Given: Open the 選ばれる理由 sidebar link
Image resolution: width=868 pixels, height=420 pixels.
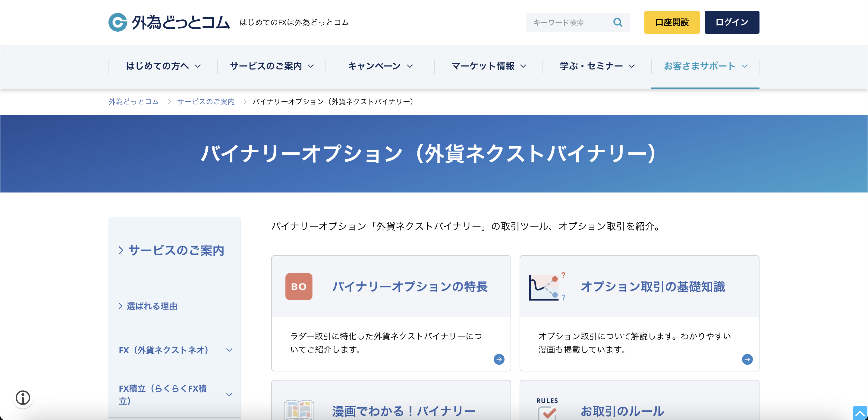Looking at the screenshot, I should [152, 306].
